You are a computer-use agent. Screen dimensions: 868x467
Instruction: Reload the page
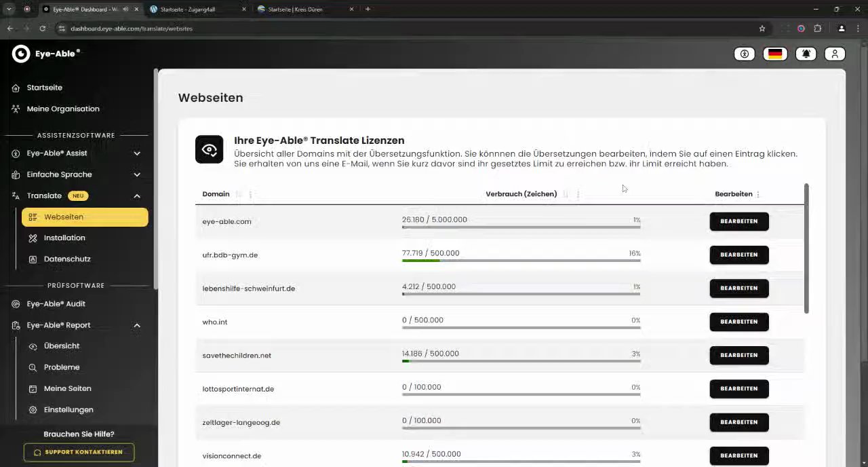42,29
